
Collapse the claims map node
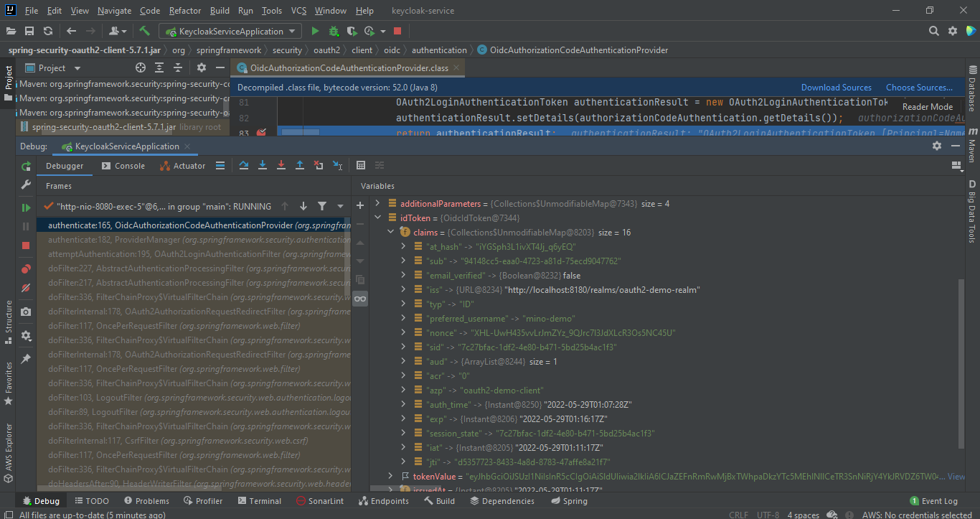point(391,232)
